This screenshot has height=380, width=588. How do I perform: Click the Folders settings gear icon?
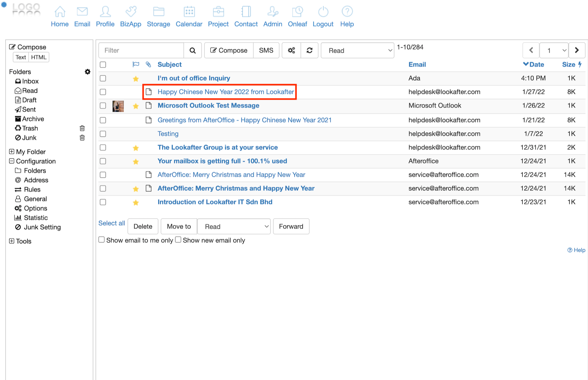[87, 72]
